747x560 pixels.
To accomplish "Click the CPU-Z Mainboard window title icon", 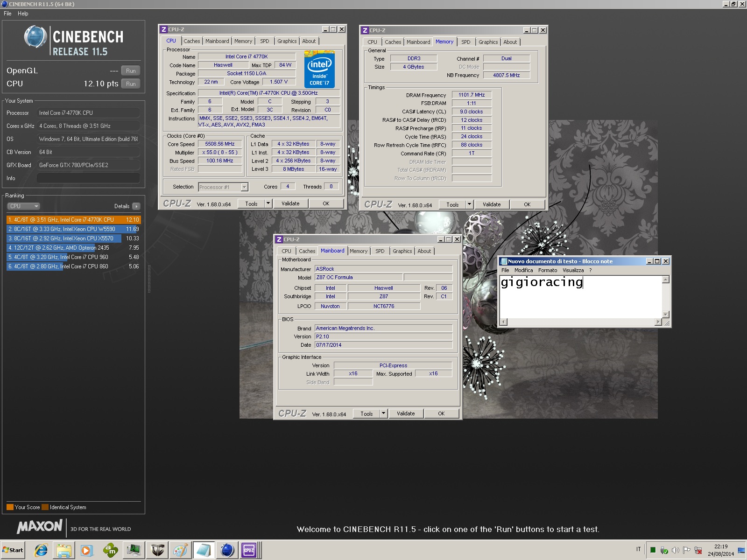I will coord(279,239).
